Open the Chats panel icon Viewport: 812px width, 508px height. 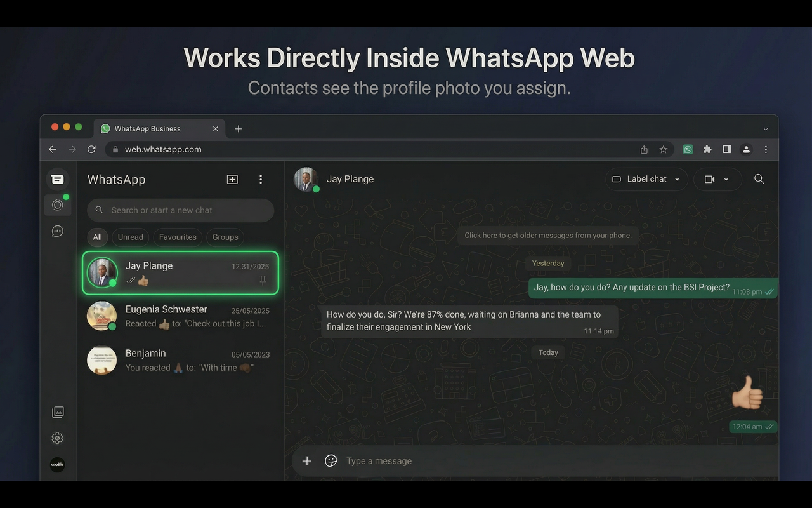tap(58, 178)
